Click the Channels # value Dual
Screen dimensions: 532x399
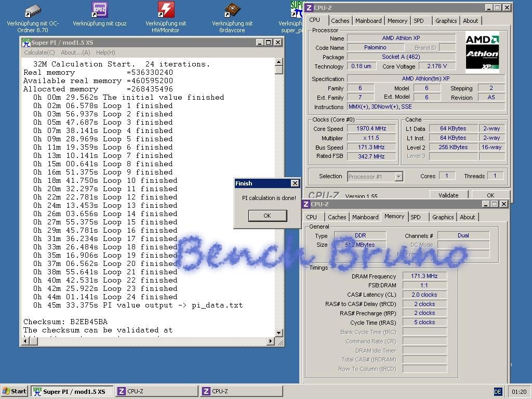tap(463, 235)
